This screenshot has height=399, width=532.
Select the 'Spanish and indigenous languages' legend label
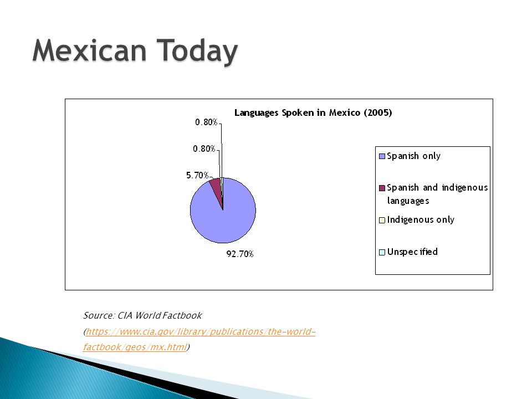437,194
